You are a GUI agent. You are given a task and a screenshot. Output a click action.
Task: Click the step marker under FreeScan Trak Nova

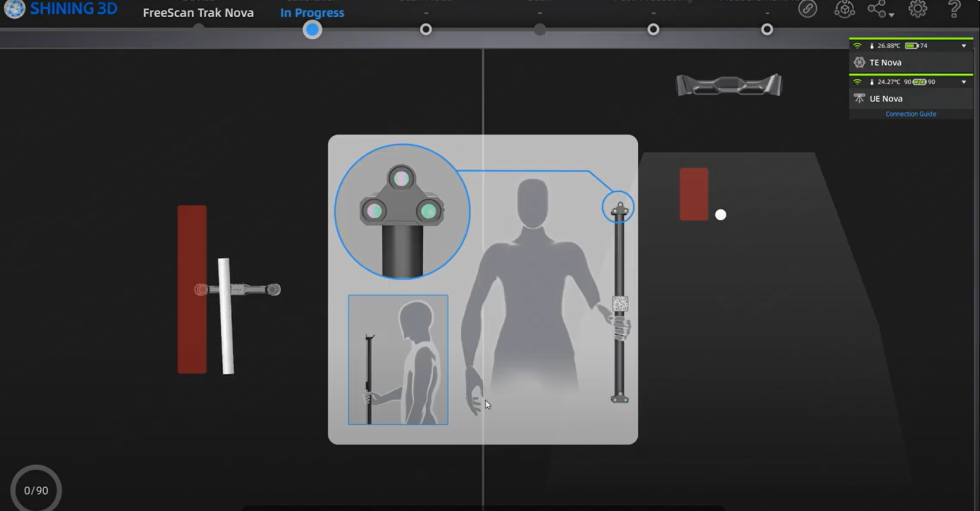198,29
